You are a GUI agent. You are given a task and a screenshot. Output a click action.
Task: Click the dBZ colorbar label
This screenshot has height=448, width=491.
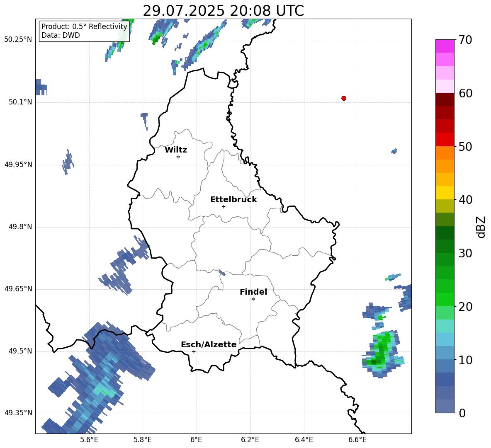481,227
